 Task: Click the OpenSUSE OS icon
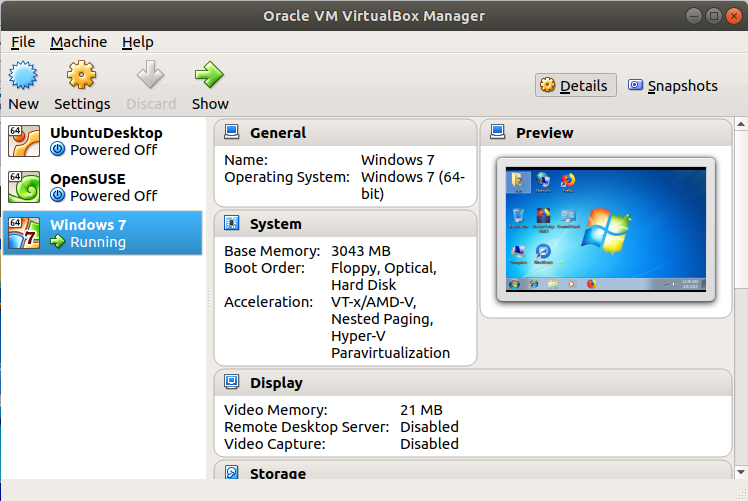pyautogui.click(x=24, y=187)
